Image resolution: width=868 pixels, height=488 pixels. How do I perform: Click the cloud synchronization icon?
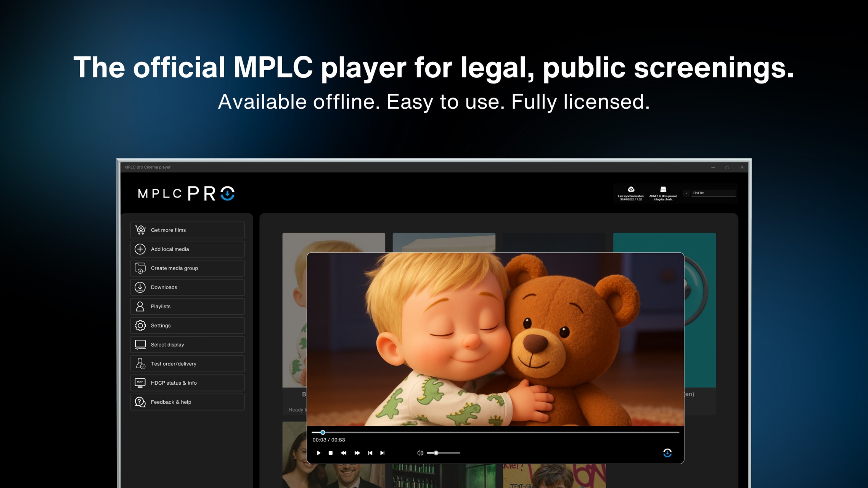coord(631,189)
